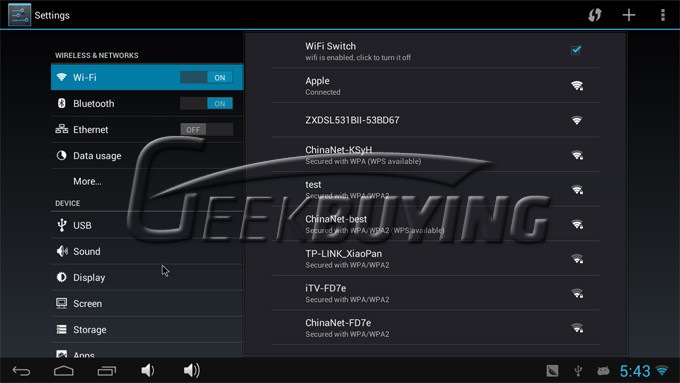Click the 5:43 clock in status bar

[x=634, y=371]
